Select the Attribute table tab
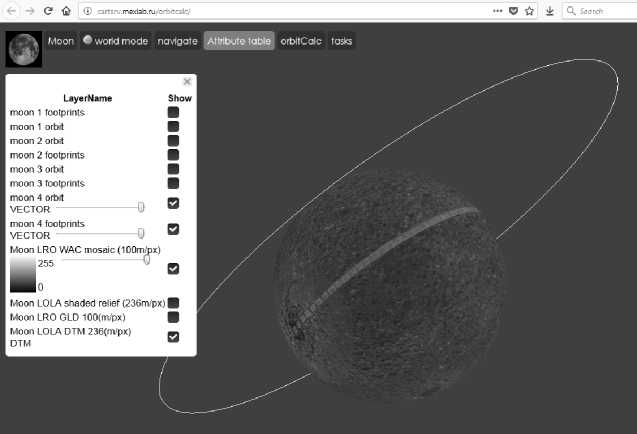Image resolution: width=637 pixels, height=434 pixels. pyautogui.click(x=239, y=41)
